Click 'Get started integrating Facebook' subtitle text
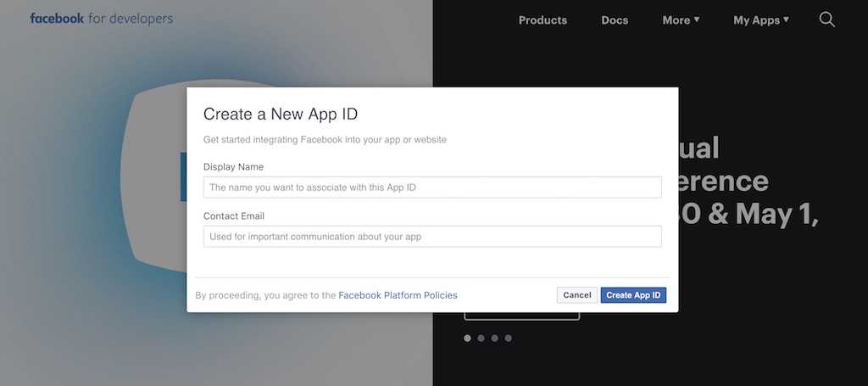 [325, 140]
